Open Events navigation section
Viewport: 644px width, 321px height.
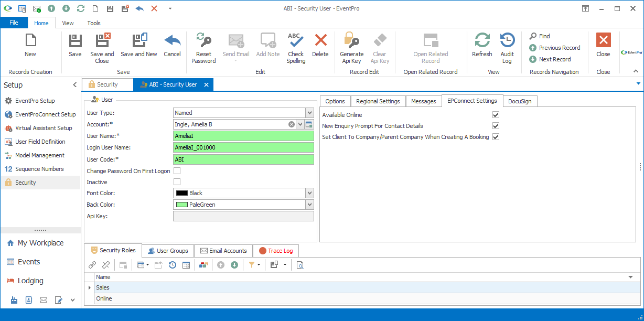click(41, 262)
